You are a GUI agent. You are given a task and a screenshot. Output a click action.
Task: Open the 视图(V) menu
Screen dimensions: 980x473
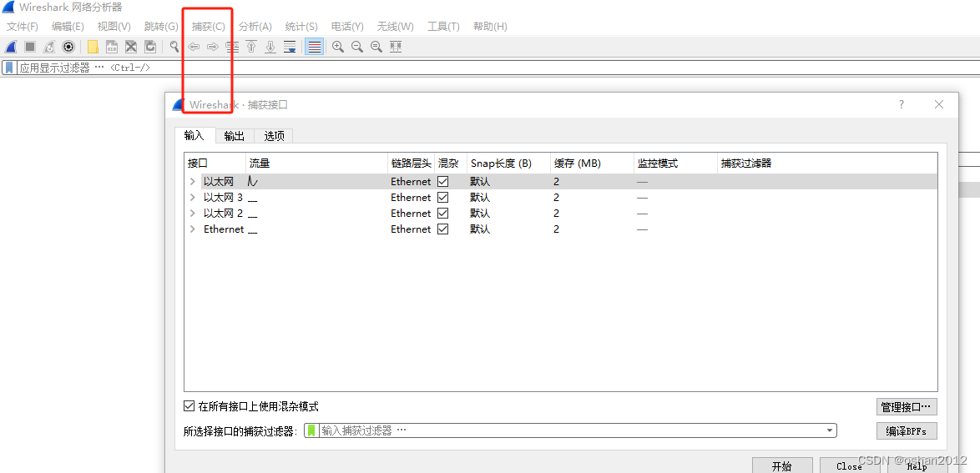coord(114,26)
